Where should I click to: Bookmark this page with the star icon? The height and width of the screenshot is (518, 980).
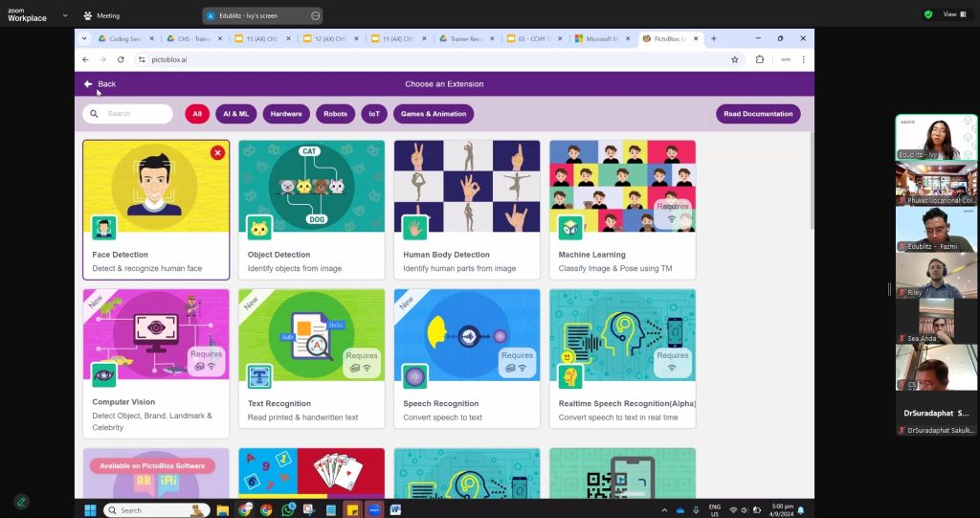(x=734, y=59)
